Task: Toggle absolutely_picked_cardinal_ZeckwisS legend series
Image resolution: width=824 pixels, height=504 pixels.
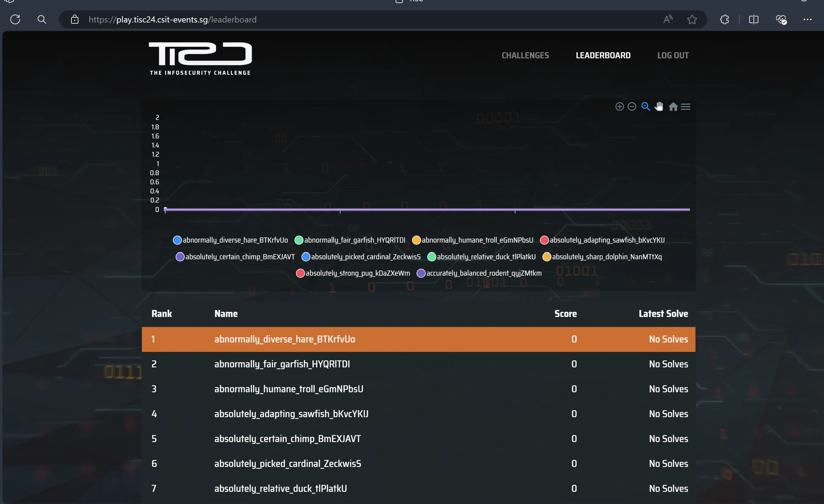Action: click(x=361, y=257)
